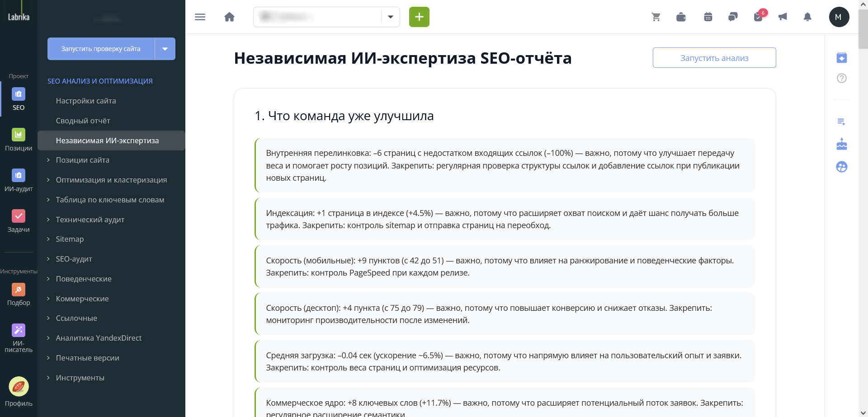This screenshot has height=417, width=868.
Task: Click the Коммерческое ядро improvement card
Action: click(x=505, y=403)
